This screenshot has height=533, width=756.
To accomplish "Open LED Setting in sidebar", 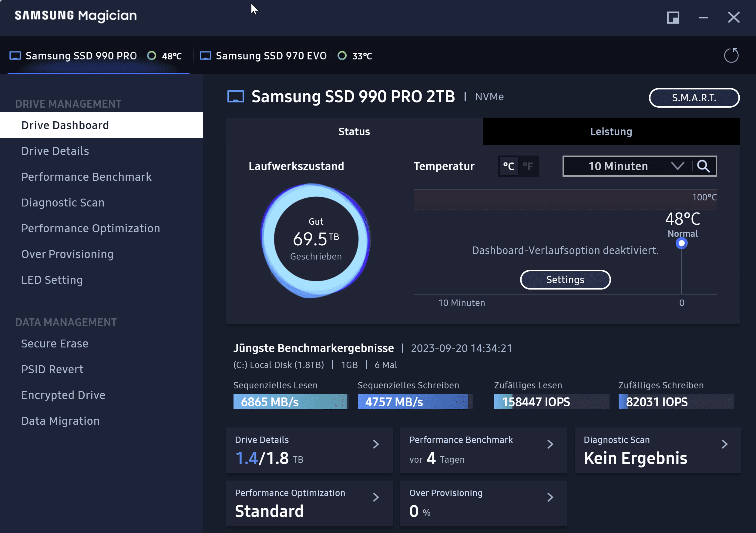I will pyautogui.click(x=101, y=280).
